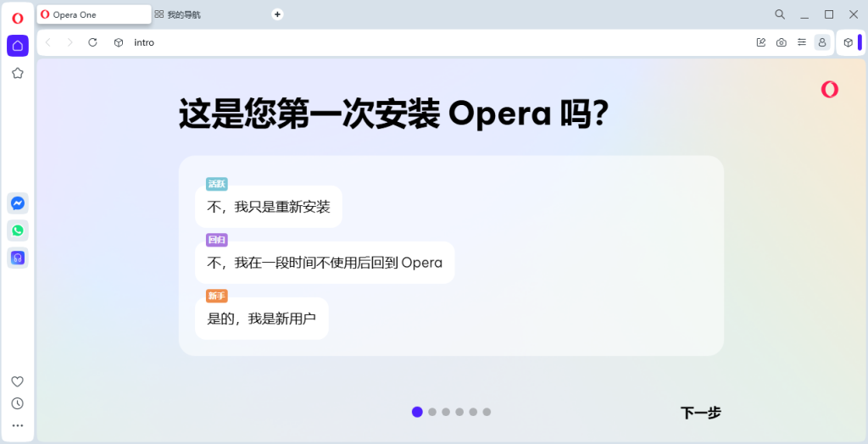The height and width of the screenshot is (444, 868).
Task: Click the first purple step dot
Action: coord(417,412)
